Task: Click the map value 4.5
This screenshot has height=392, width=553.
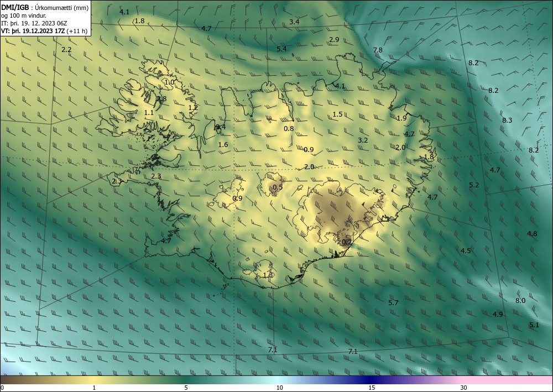Action: click(466, 250)
